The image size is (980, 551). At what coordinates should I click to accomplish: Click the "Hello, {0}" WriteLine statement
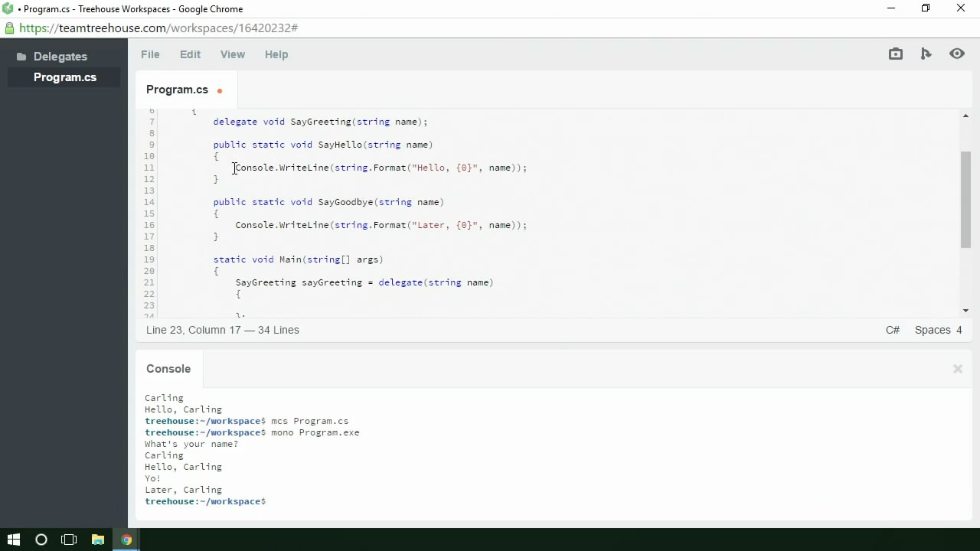(x=381, y=168)
